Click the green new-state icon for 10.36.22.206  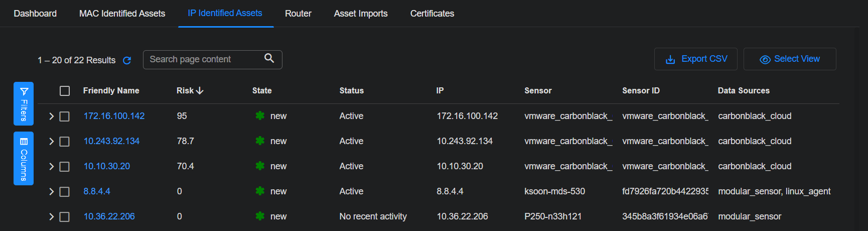pos(260,216)
